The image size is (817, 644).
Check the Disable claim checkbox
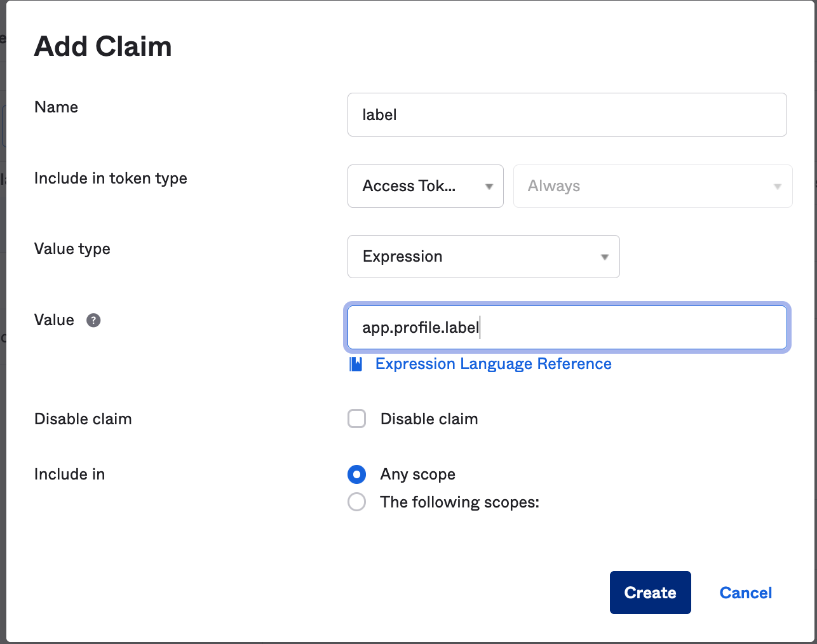(356, 419)
